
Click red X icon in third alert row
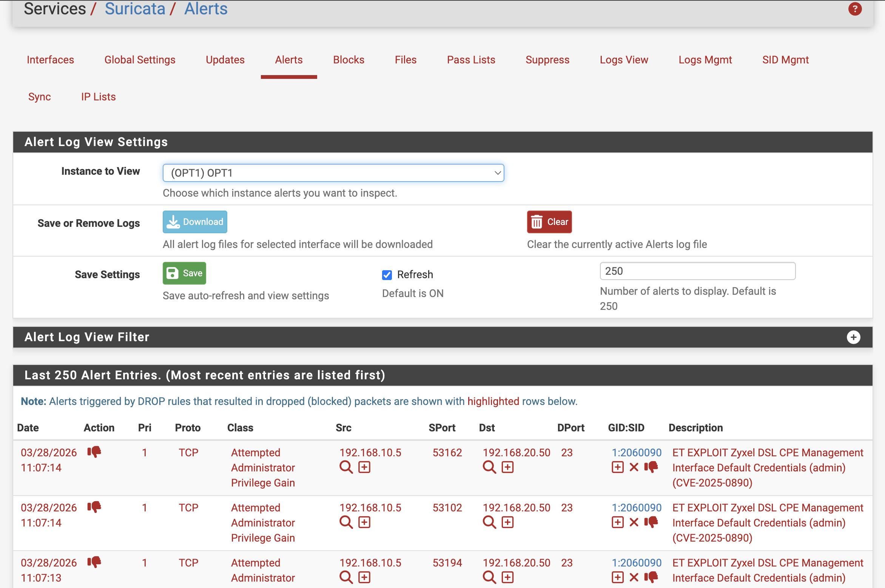click(x=634, y=577)
